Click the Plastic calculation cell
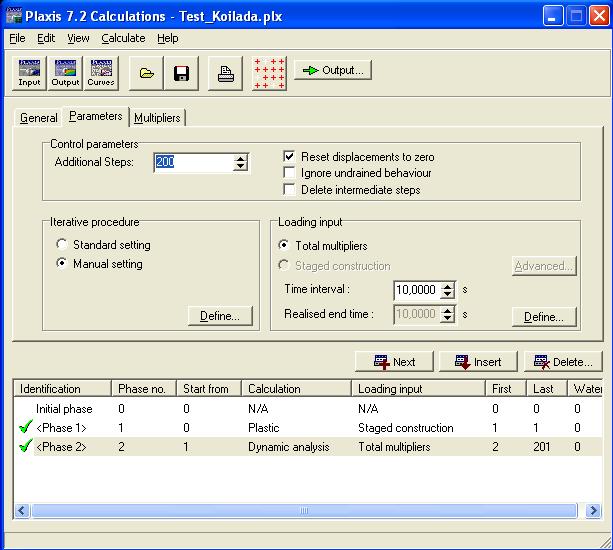Screen dimensions: 613x550 pos(264,428)
